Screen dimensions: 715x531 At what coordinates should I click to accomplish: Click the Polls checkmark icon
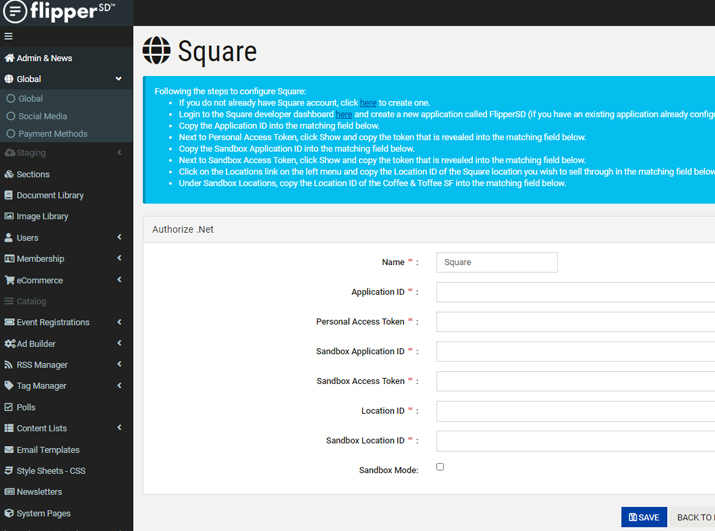pos(9,407)
